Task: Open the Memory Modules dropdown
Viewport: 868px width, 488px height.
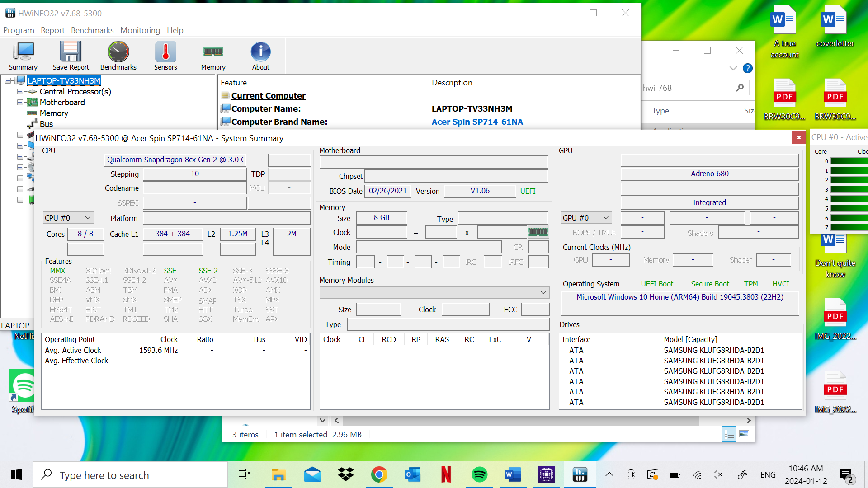Action: point(434,293)
